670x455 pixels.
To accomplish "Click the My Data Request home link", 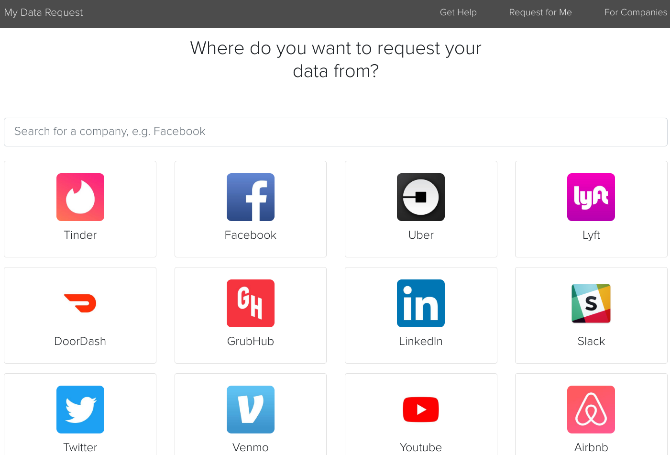I will tap(44, 12).
